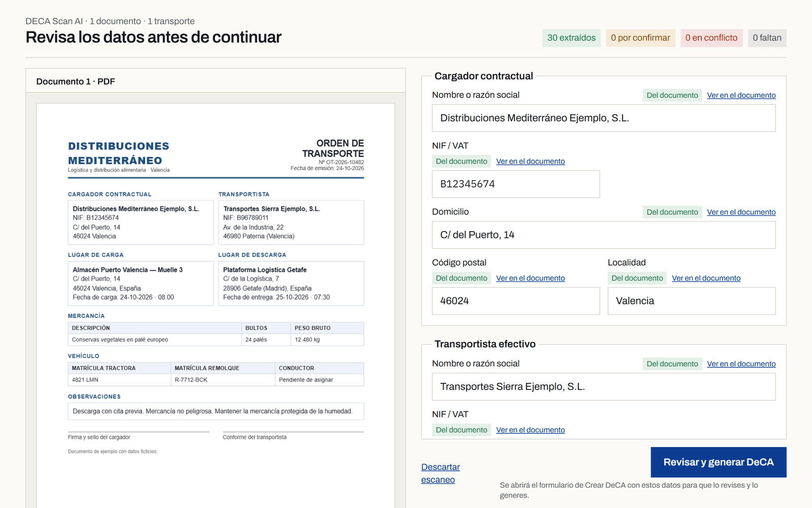
Task: Click the 0 en conflicto badge
Action: coord(712,38)
